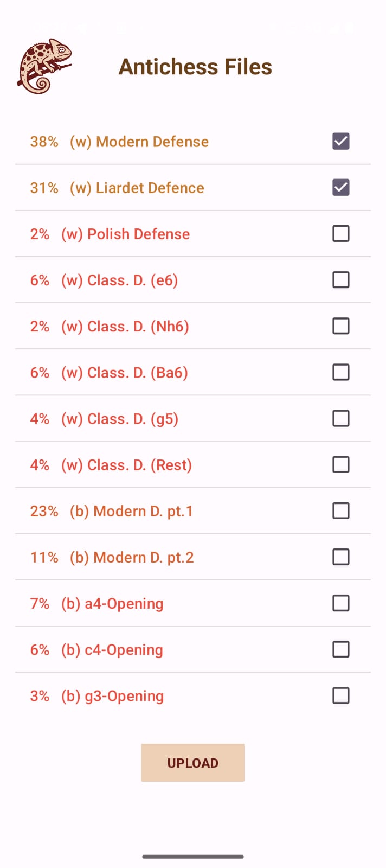
Task: Uncheck the Liardet Defence checkbox
Action: (x=340, y=188)
